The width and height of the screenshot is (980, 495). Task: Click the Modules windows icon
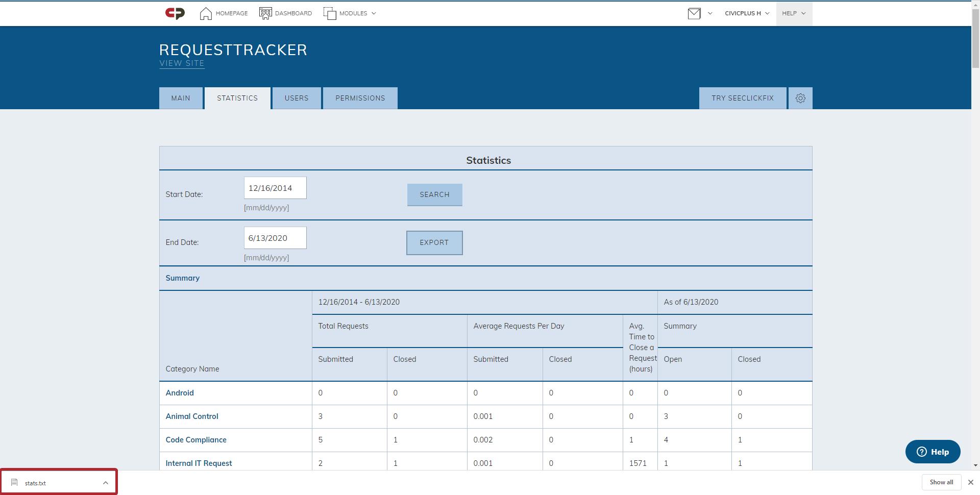(x=330, y=13)
